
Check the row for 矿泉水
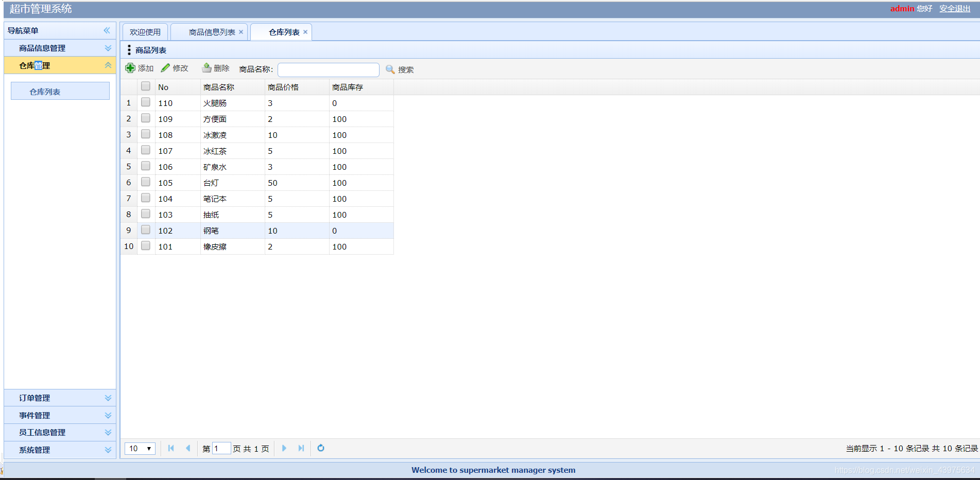click(x=146, y=166)
